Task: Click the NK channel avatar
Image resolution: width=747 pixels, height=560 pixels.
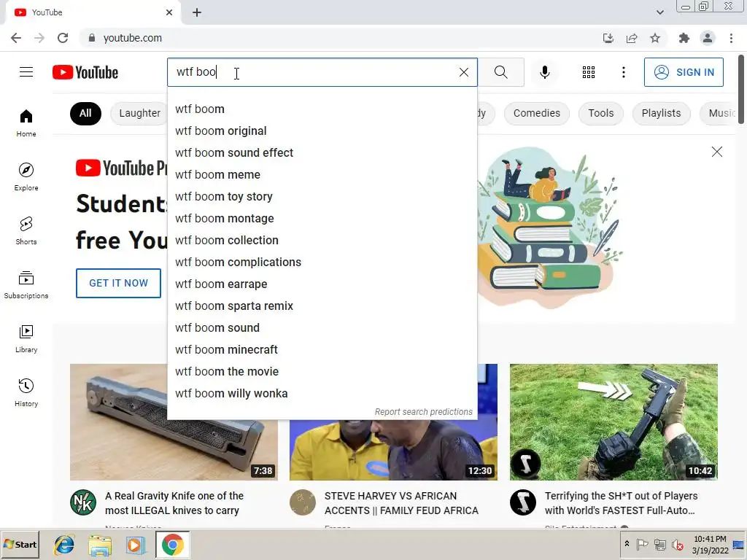Action: [x=83, y=502]
